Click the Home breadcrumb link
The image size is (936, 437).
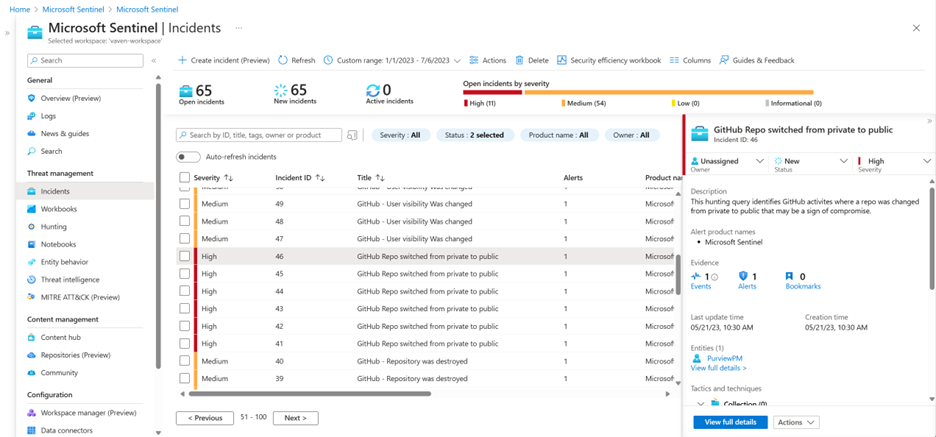click(20, 10)
